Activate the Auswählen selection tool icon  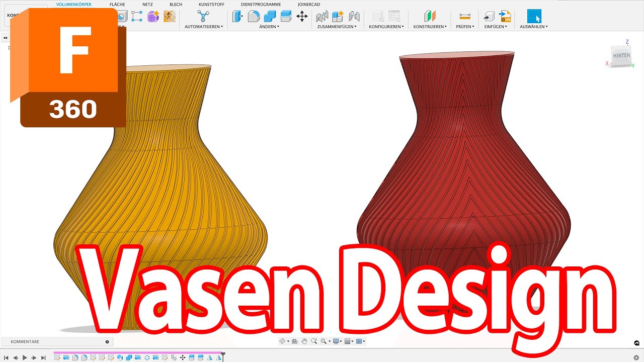[534, 16]
